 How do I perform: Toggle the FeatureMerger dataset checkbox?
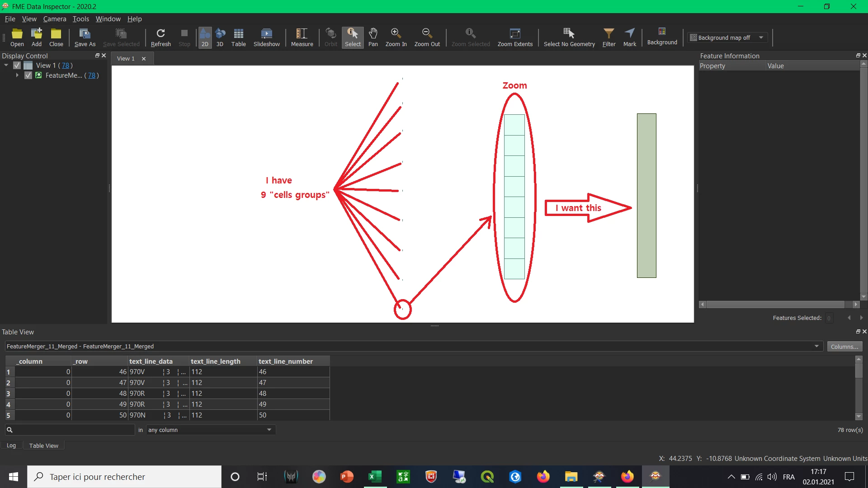click(x=28, y=75)
